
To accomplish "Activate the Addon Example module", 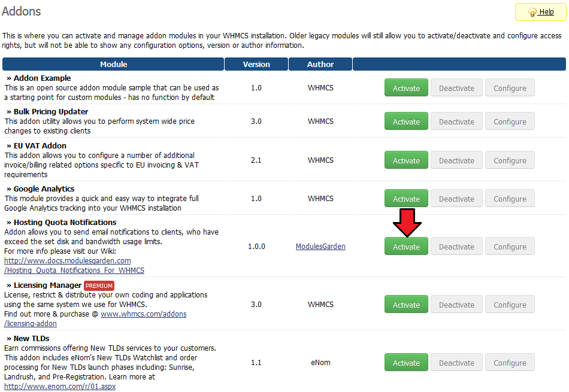I will 406,88.
